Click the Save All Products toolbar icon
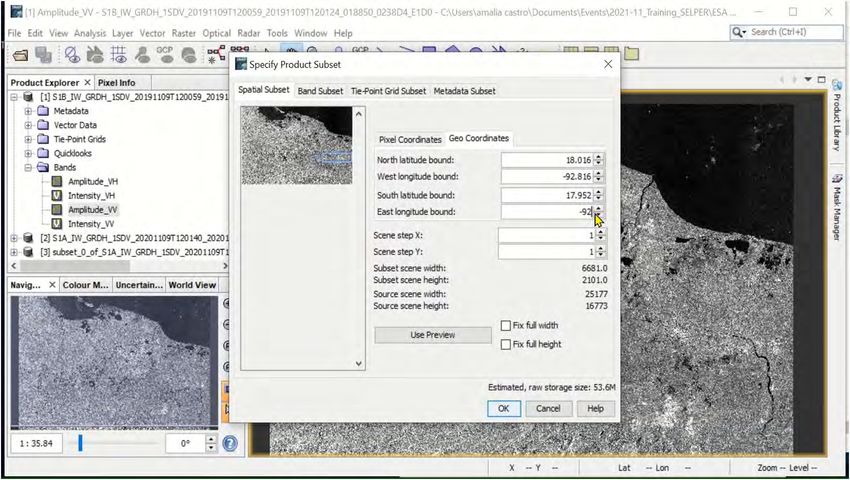This screenshot has height=480, width=850. (43, 54)
